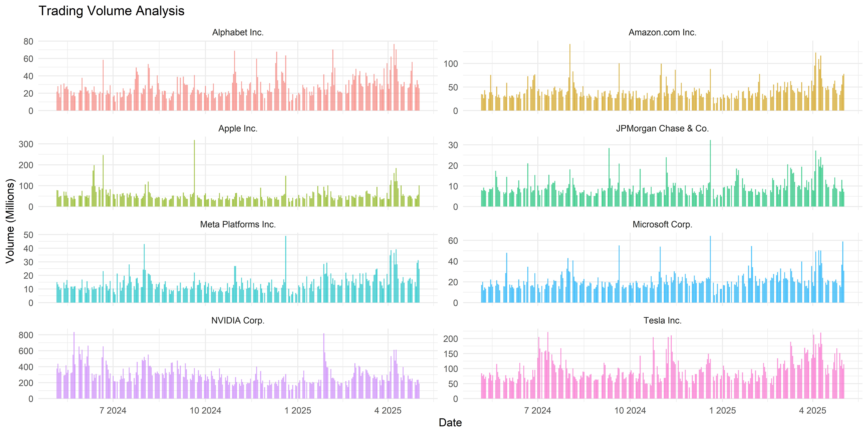This screenshot has height=434, width=868.
Task: Select the 'Apple Inc.' panel heading
Action: (238, 128)
